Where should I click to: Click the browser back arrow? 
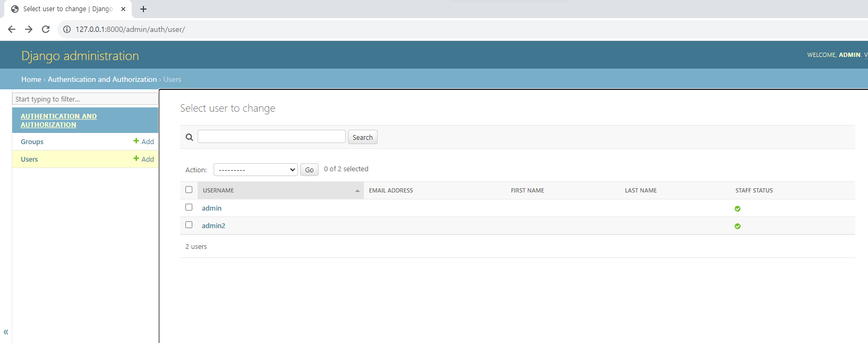pyautogui.click(x=12, y=29)
